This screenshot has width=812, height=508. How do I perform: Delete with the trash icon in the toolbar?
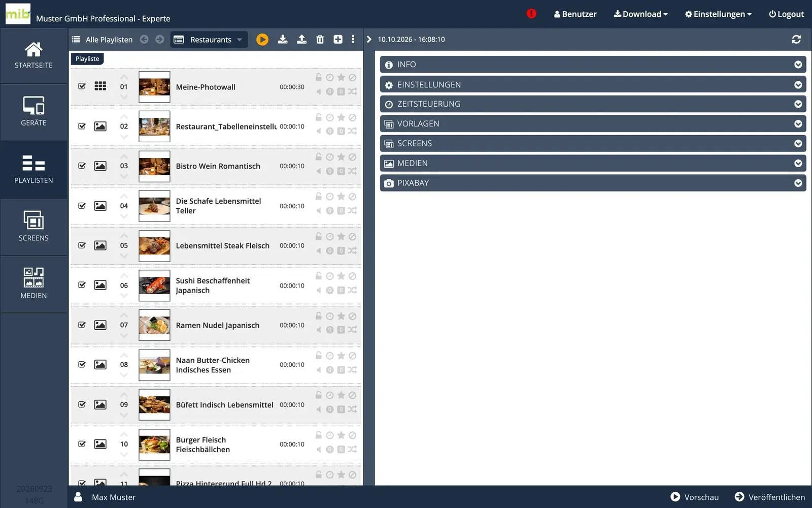(x=320, y=40)
